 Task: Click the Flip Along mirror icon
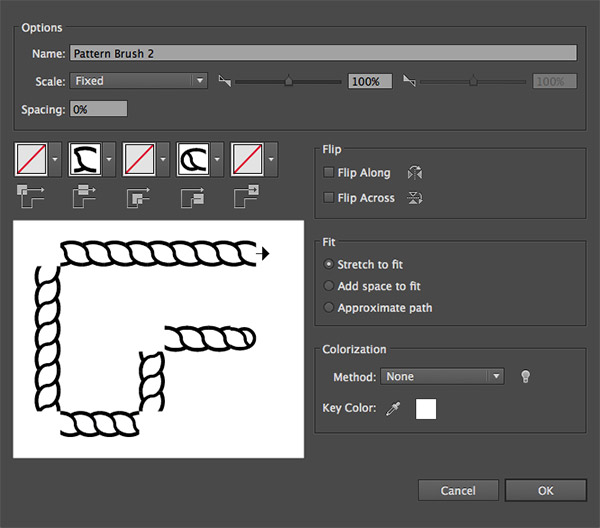[x=415, y=174]
